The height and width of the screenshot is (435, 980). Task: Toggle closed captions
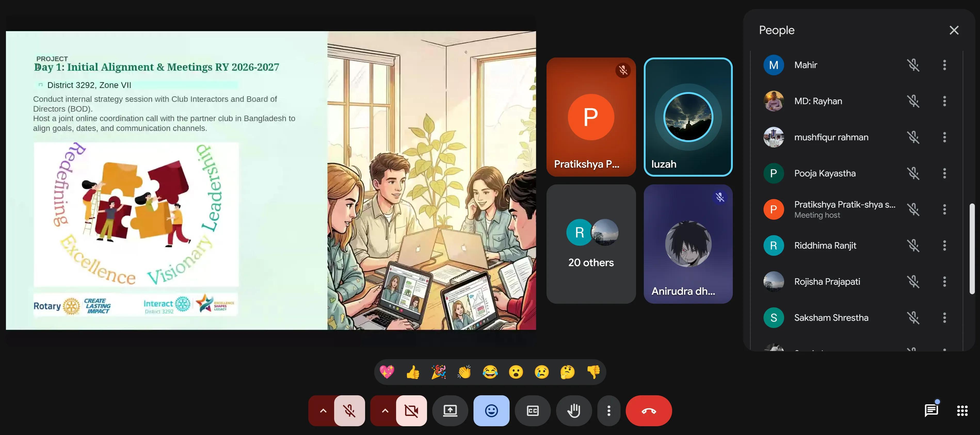point(533,411)
